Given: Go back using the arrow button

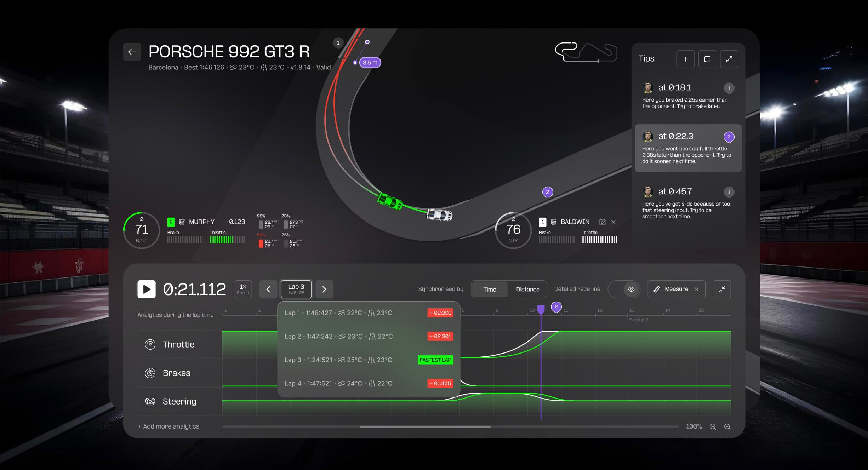Looking at the screenshot, I should coord(132,52).
